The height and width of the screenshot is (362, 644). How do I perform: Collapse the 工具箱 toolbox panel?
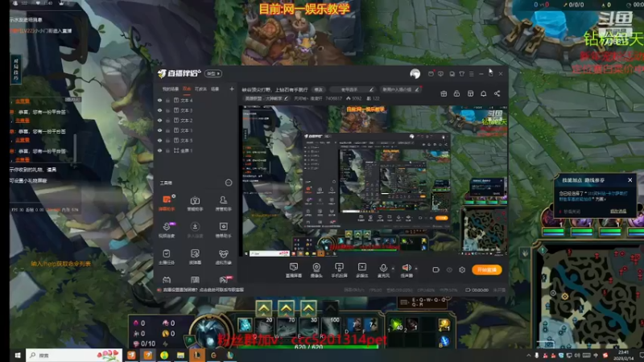pos(229,183)
